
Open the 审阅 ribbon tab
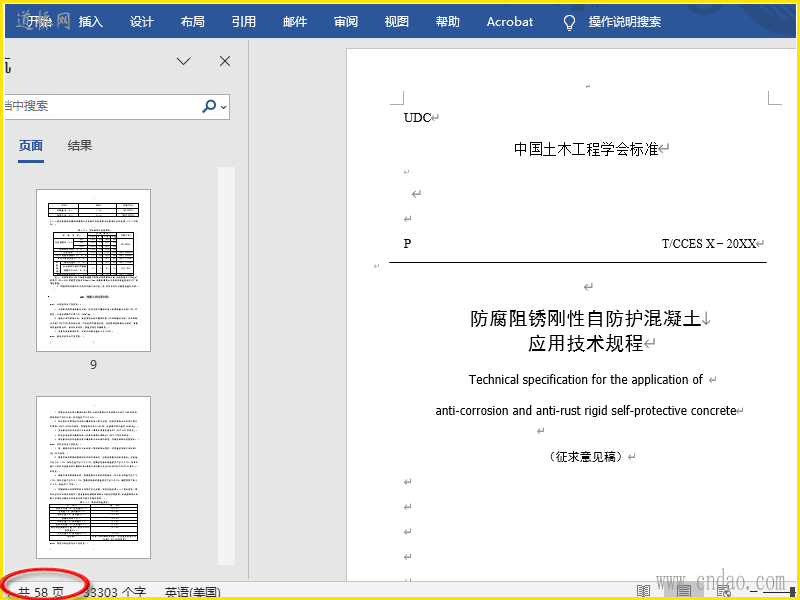pyautogui.click(x=346, y=21)
